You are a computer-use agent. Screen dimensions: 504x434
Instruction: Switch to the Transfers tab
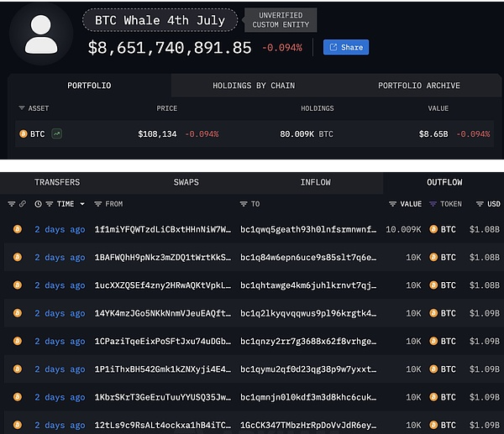click(x=57, y=182)
